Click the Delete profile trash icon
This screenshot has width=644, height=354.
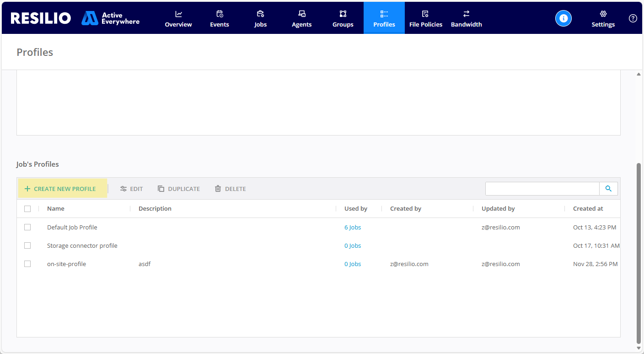point(218,188)
